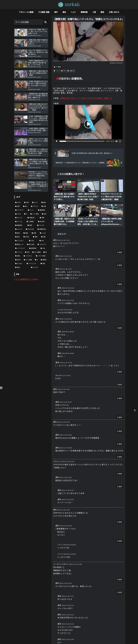Select the インドネシア tag

pyautogui.click(x=20, y=248)
